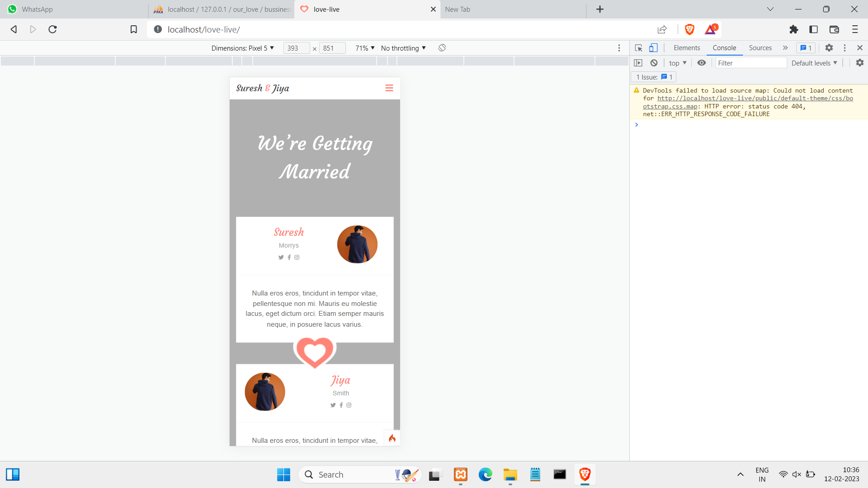
Task: Click Jiya's Twitter icon
Action: pos(333,405)
